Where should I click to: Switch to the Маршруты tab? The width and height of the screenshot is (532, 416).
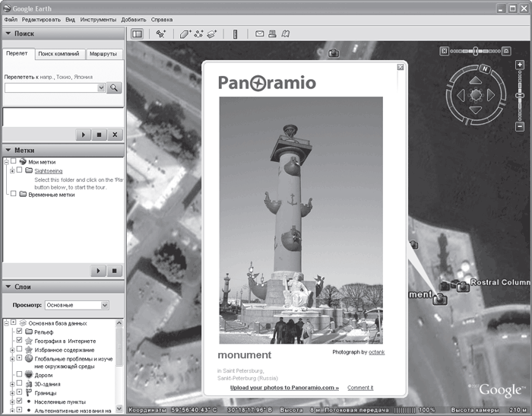tap(103, 54)
